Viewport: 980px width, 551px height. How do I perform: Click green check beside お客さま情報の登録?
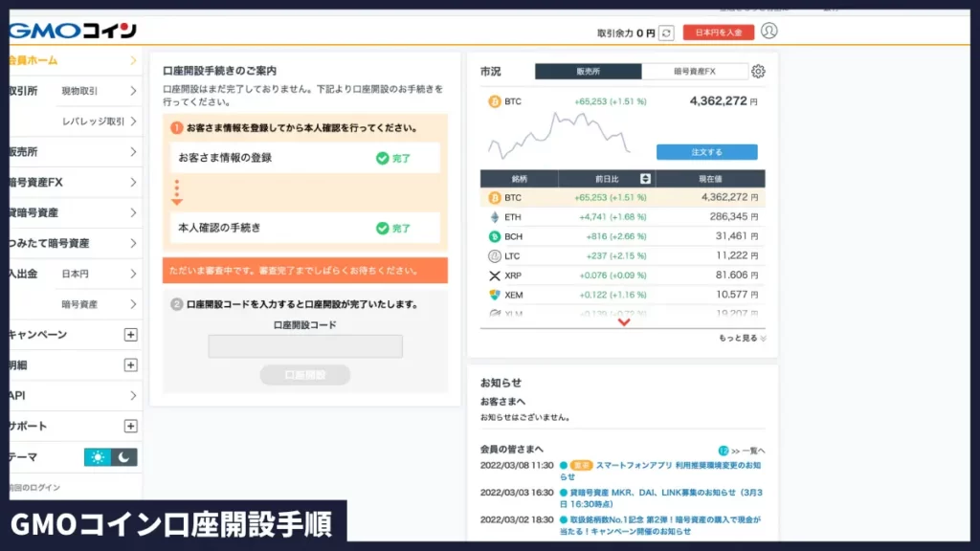[x=383, y=158]
